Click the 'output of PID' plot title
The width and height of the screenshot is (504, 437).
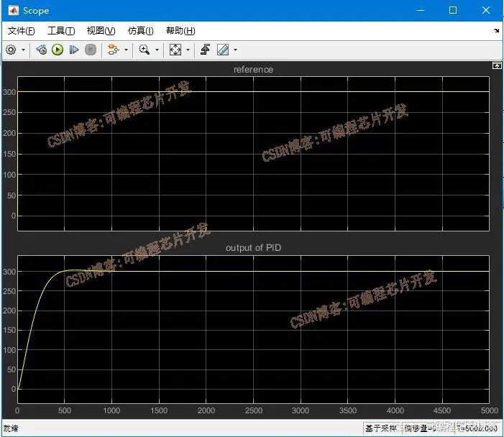(x=253, y=248)
